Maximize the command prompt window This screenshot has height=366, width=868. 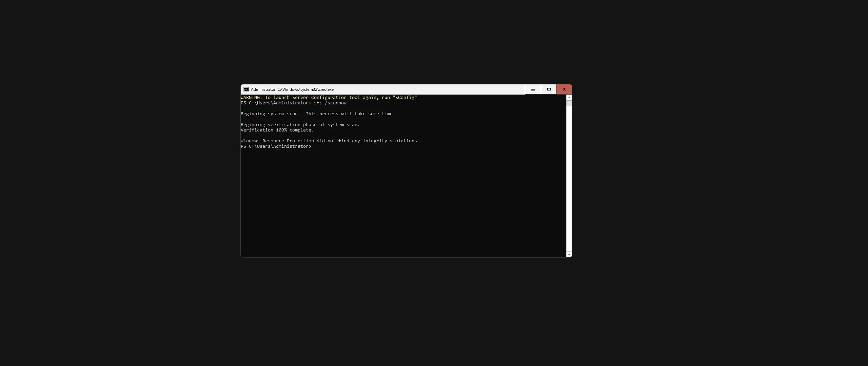tap(549, 89)
